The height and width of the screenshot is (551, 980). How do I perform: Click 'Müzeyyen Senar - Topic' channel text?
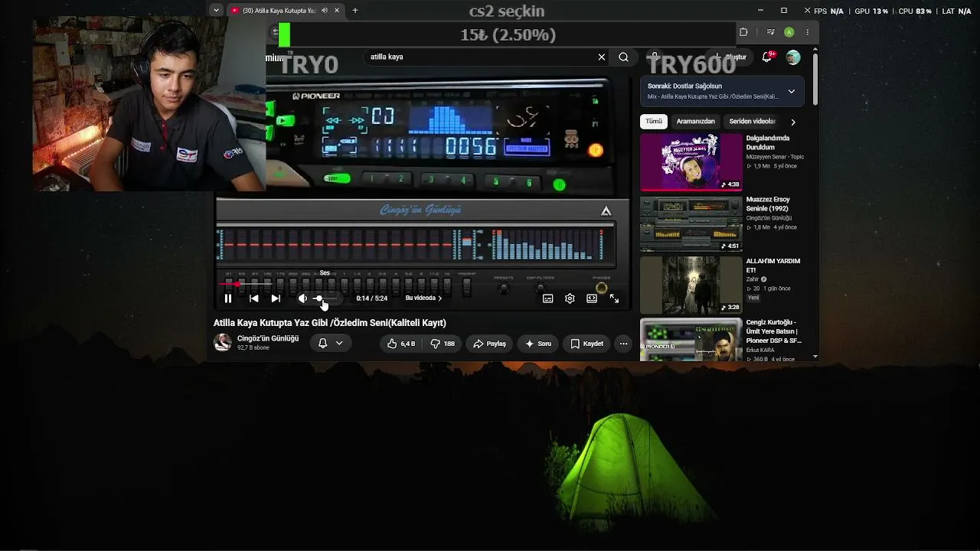775,157
